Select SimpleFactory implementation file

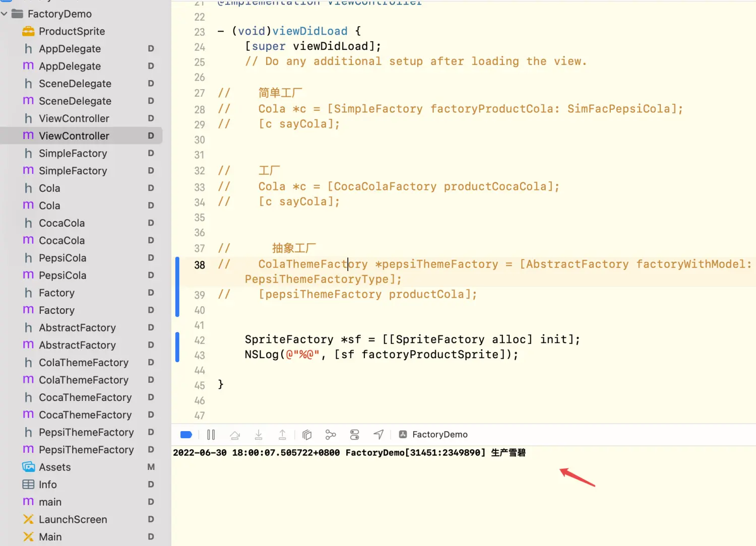pyautogui.click(x=73, y=171)
